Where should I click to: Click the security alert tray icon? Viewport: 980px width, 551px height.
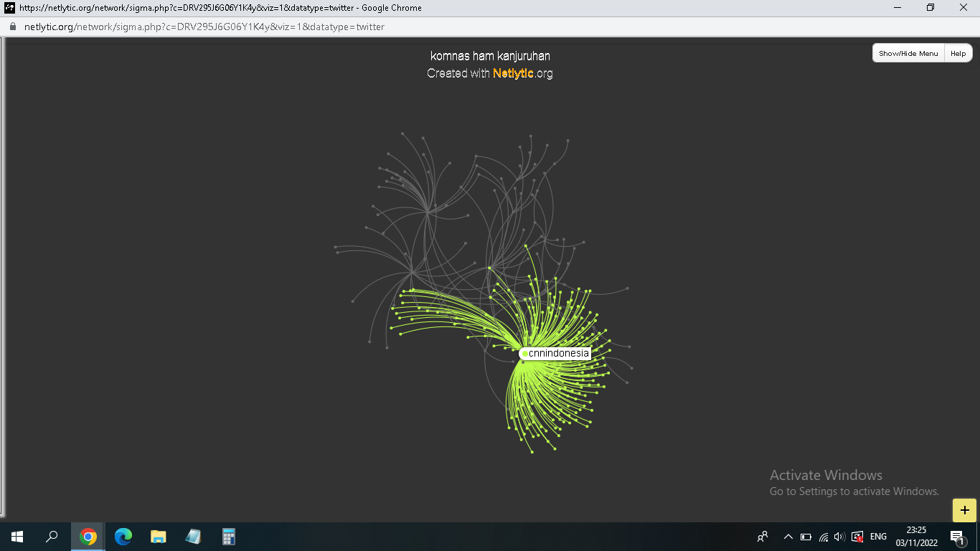click(x=857, y=537)
